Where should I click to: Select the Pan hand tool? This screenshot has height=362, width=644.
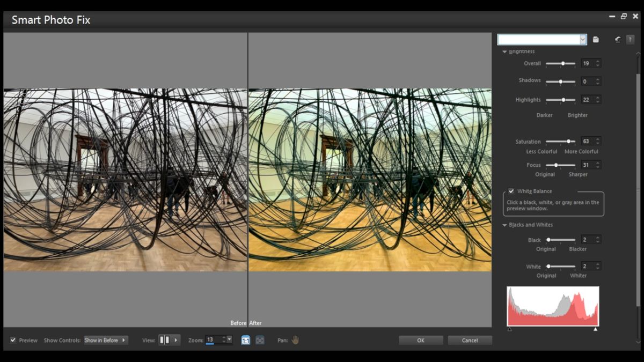[295, 340]
